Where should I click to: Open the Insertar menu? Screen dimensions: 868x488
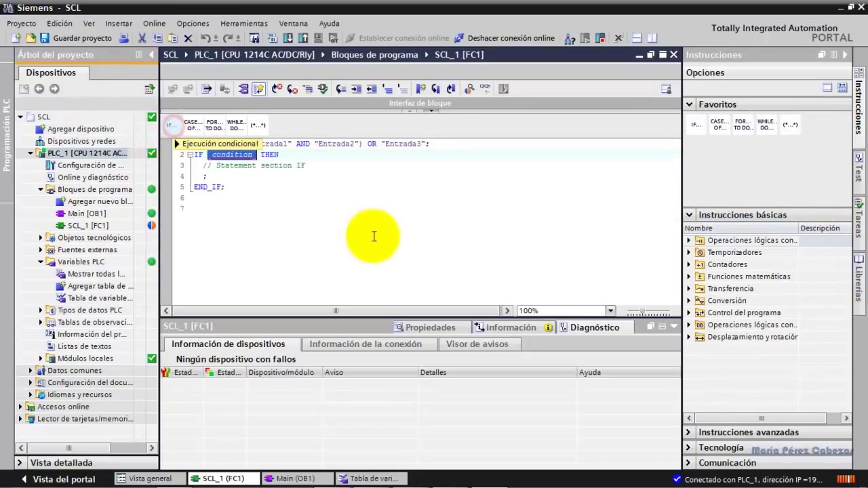pyautogui.click(x=119, y=23)
